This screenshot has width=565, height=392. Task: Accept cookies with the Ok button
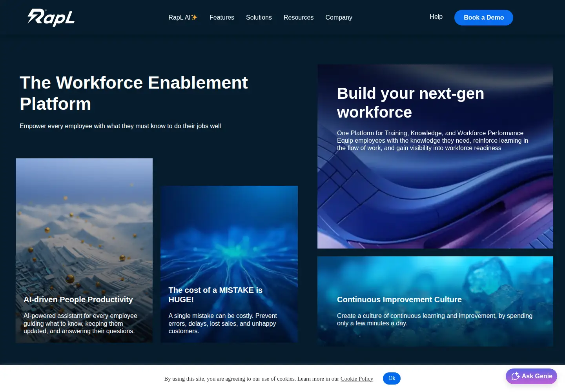392,378
